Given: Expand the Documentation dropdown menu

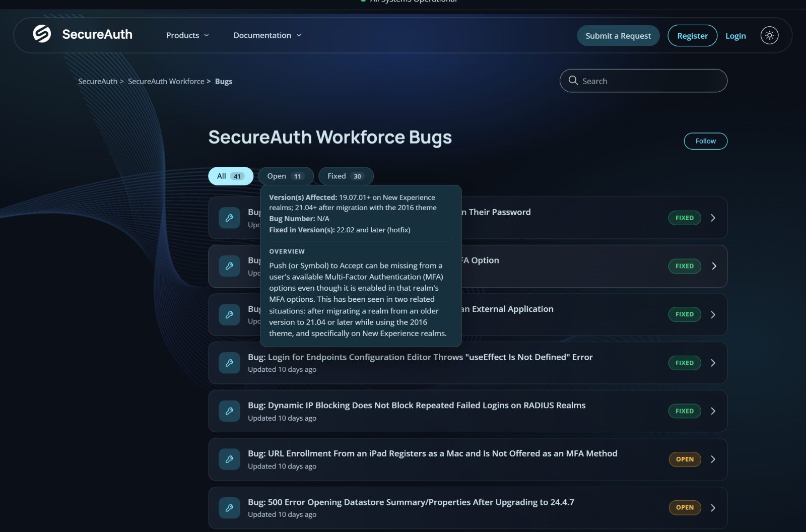Looking at the screenshot, I should (x=267, y=35).
